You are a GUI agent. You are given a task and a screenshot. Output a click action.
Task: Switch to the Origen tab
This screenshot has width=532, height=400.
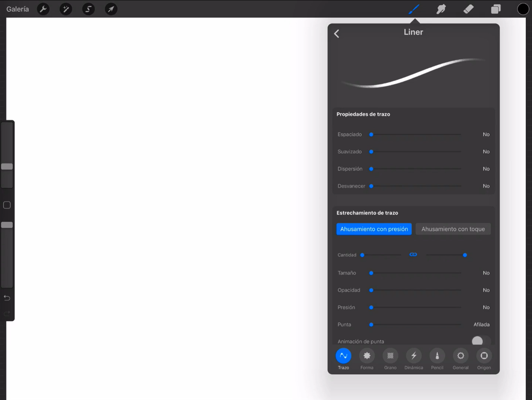(x=484, y=359)
